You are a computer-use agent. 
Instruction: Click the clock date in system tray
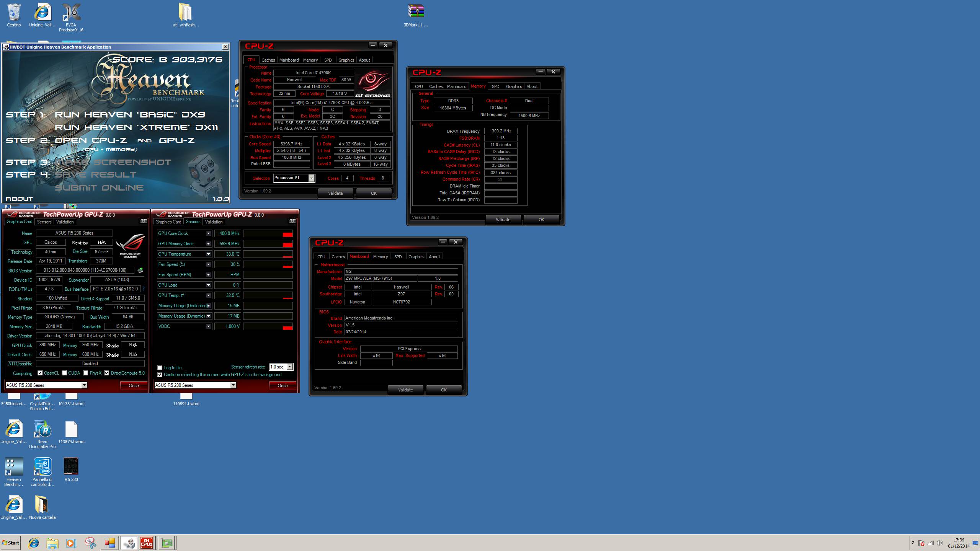[x=959, y=546]
